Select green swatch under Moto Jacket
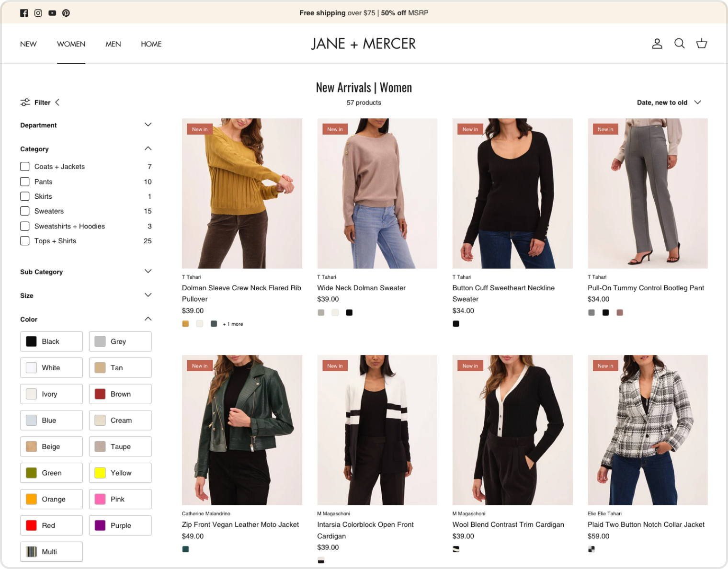The height and width of the screenshot is (569, 728). pos(185,549)
